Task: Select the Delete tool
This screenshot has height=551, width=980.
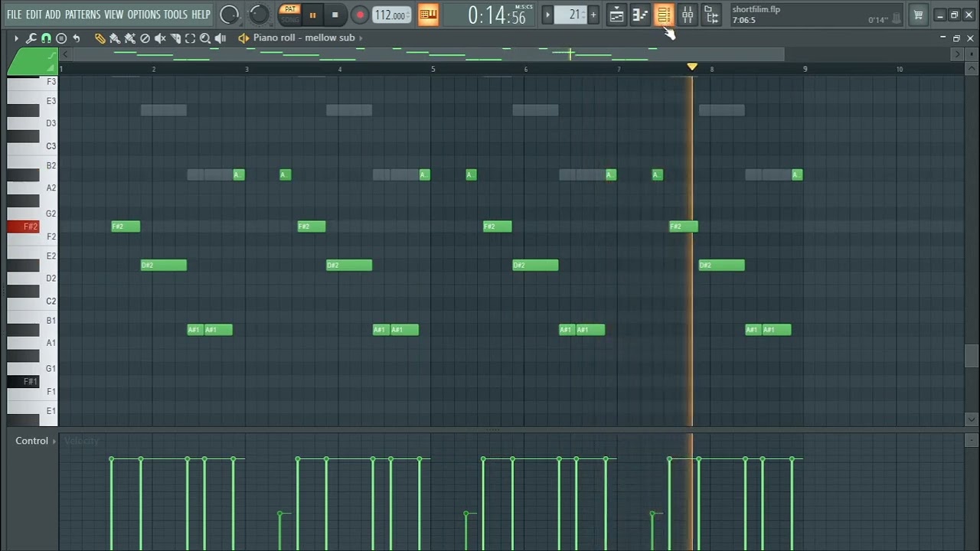Action: coord(145,38)
